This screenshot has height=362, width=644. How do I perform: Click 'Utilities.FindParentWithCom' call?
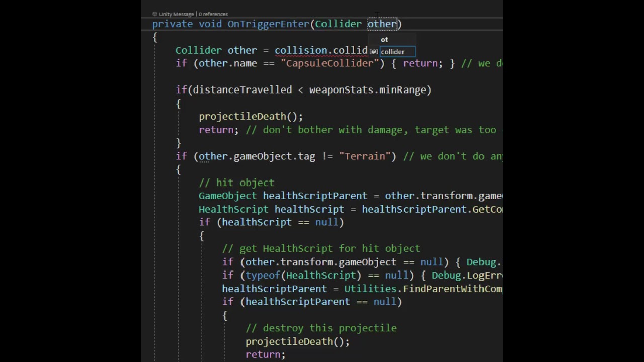tap(423, 289)
